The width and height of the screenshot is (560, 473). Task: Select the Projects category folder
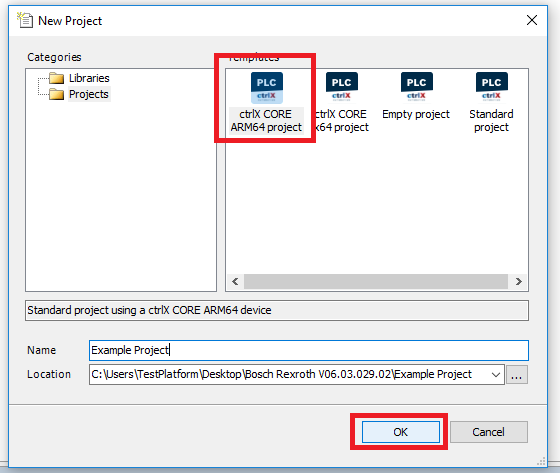coord(79,94)
